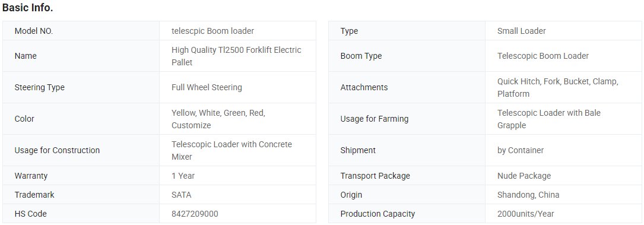Select the 2000units/Year production capacity value
The width and height of the screenshot is (644, 225).
pos(526,214)
